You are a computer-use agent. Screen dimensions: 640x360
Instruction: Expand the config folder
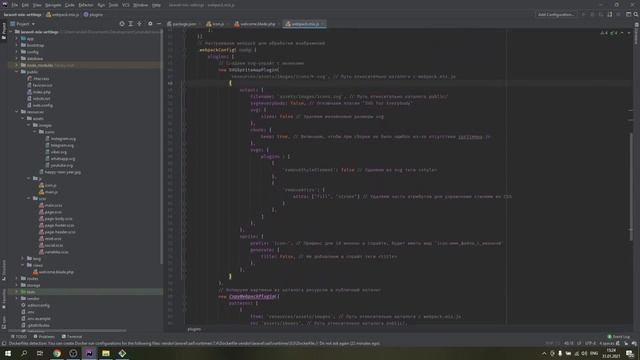pyautogui.click(x=17, y=52)
